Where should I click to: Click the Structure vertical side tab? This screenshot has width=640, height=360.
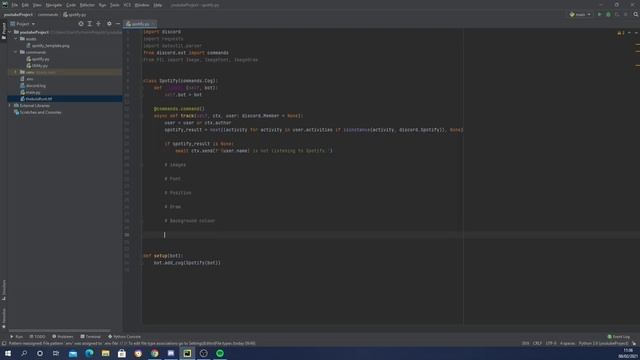[4, 290]
